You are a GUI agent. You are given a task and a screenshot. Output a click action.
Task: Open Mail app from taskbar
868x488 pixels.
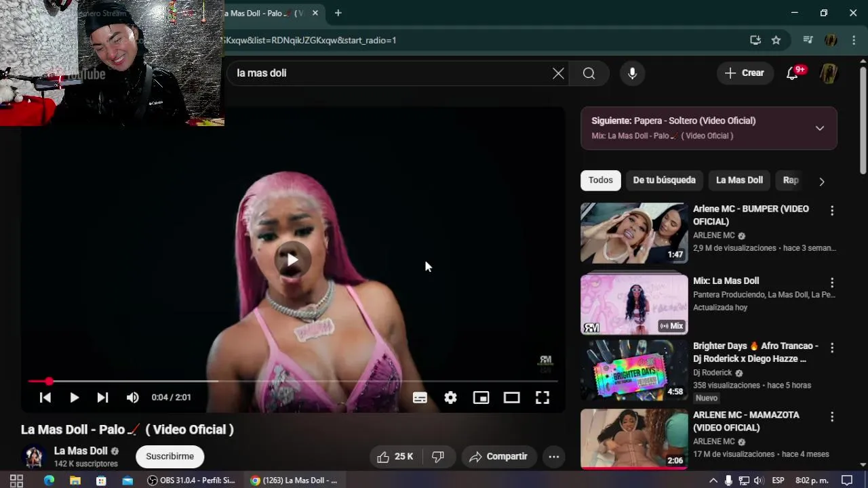pyautogui.click(x=127, y=481)
